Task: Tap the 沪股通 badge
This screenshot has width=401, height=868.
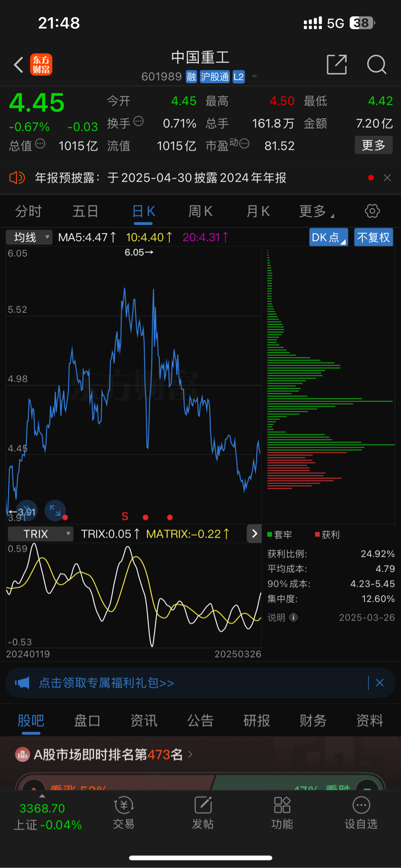Action: [215, 77]
